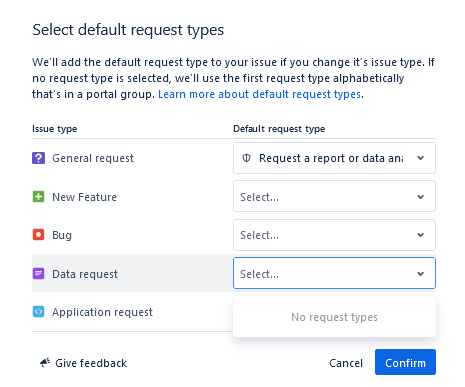This screenshot has height=387, width=465.
Task: Click the Give feedback button
Action: [83, 363]
